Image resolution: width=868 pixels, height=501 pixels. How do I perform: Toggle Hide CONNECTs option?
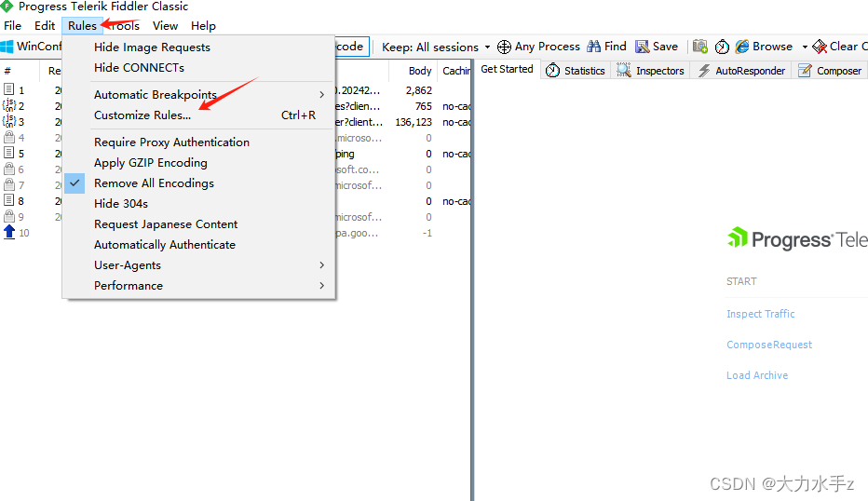(198, 68)
